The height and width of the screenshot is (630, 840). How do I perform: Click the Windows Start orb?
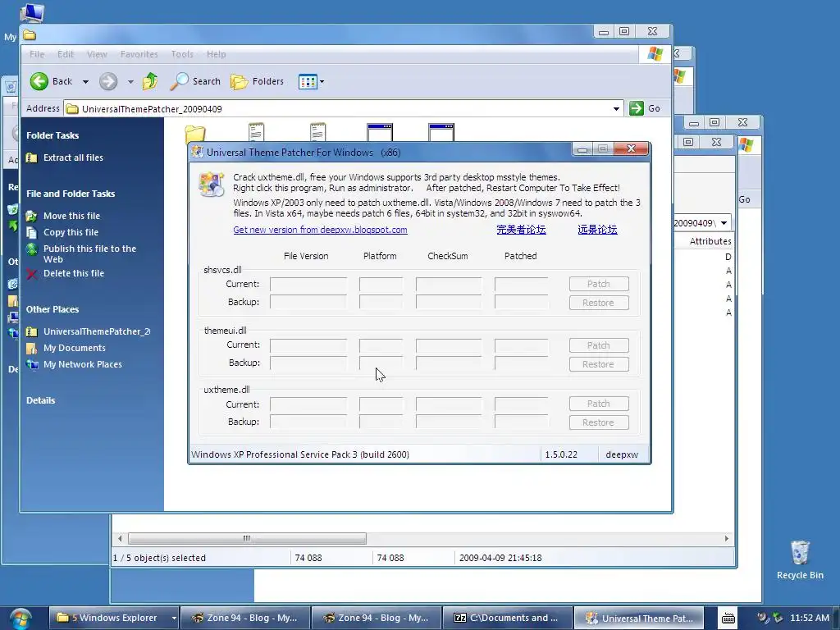[21, 619]
